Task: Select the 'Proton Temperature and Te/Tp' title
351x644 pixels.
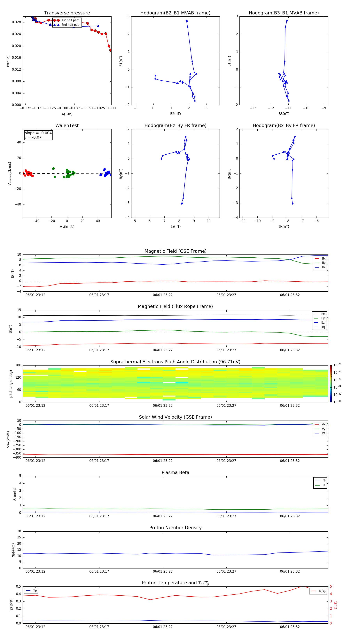Action: (175, 583)
